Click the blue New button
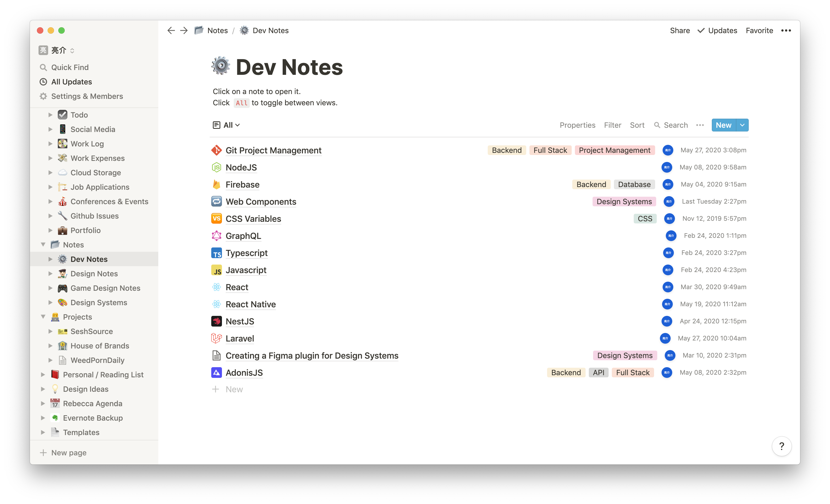Image resolution: width=830 pixels, height=504 pixels. pos(723,125)
